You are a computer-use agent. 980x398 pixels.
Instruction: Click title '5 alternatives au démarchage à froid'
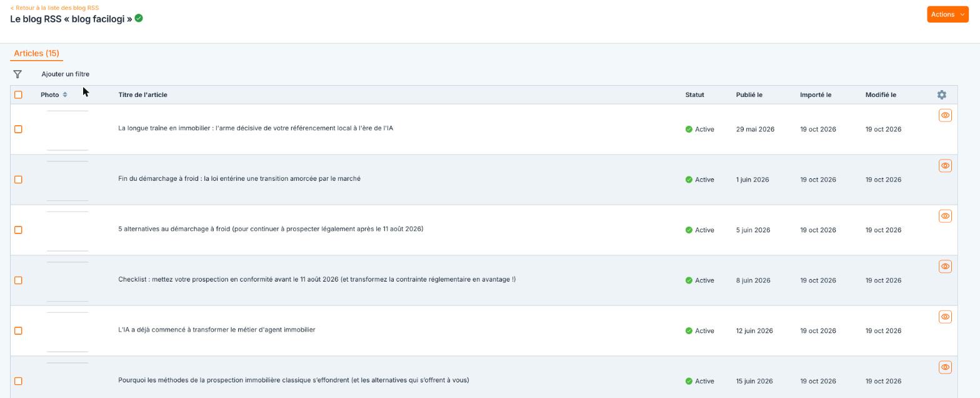tap(271, 229)
